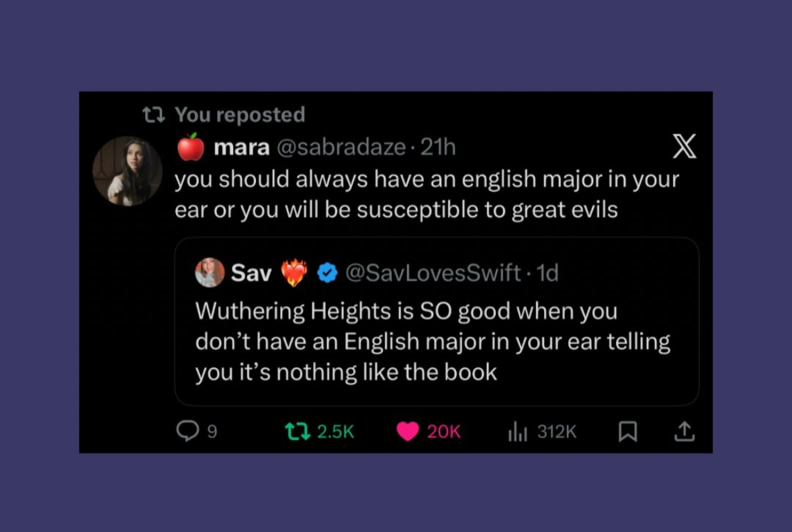Click the heart-on-fire emoji beside Sav
792x532 pixels.
(x=294, y=273)
